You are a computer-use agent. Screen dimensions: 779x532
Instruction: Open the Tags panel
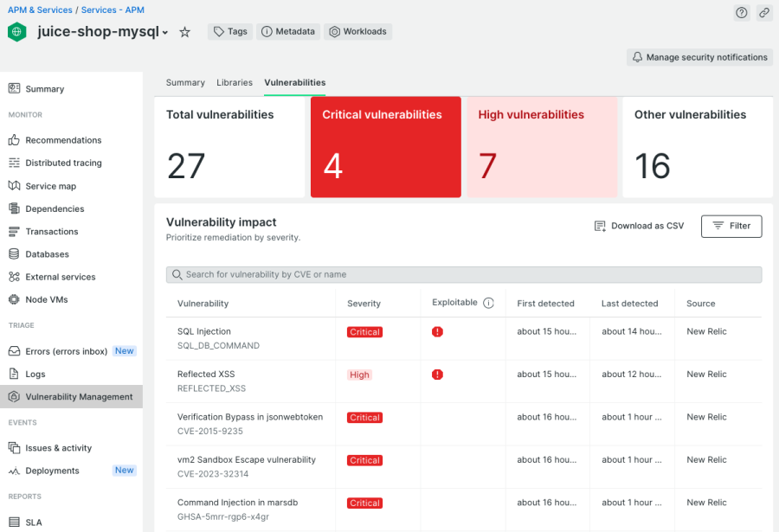[x=229, y=32]
